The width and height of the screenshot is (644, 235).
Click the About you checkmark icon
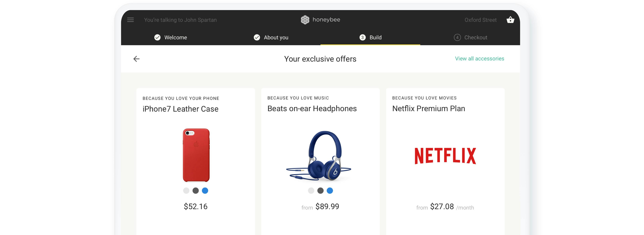(x=257, y=38)
